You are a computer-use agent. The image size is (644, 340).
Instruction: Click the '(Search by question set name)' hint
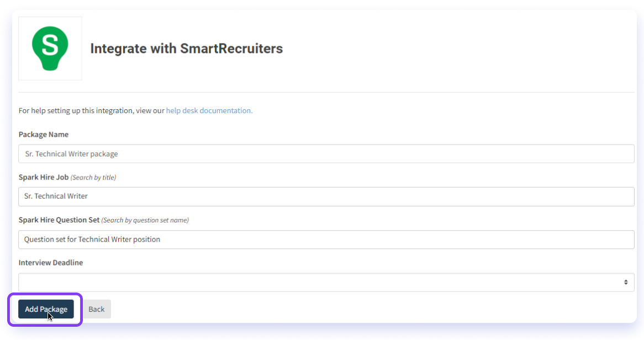pyautogui.click(x=145, y=220)
